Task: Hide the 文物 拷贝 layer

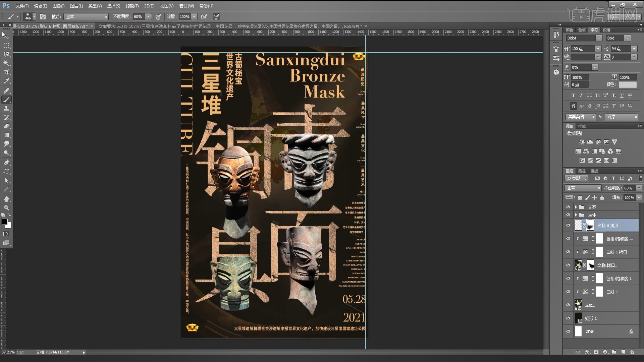Action: (x=568, y=265)
